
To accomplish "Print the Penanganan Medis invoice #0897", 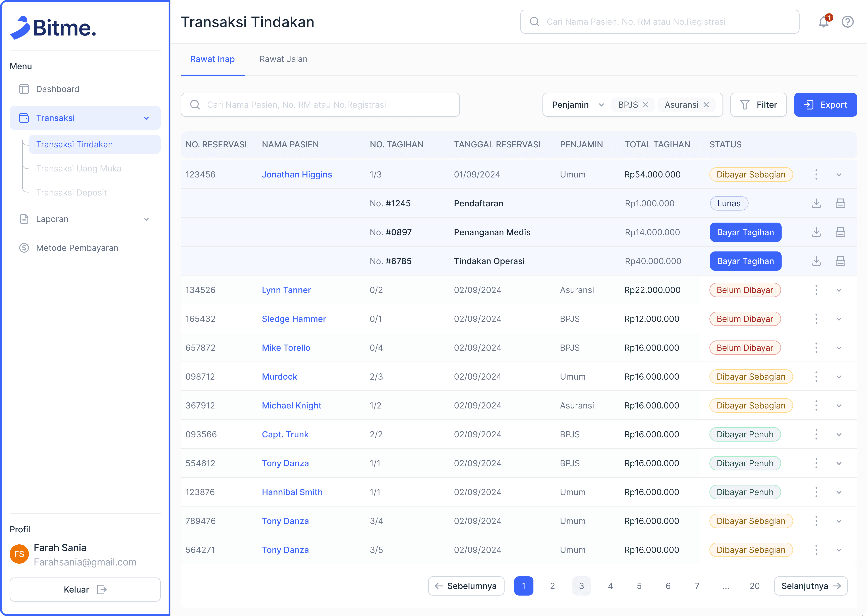I will point(840,232).
